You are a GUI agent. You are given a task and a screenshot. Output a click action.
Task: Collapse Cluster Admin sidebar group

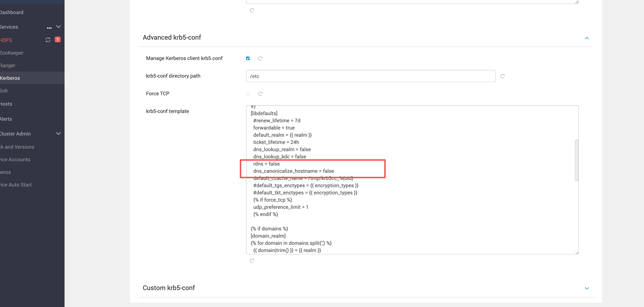(58, 133)
